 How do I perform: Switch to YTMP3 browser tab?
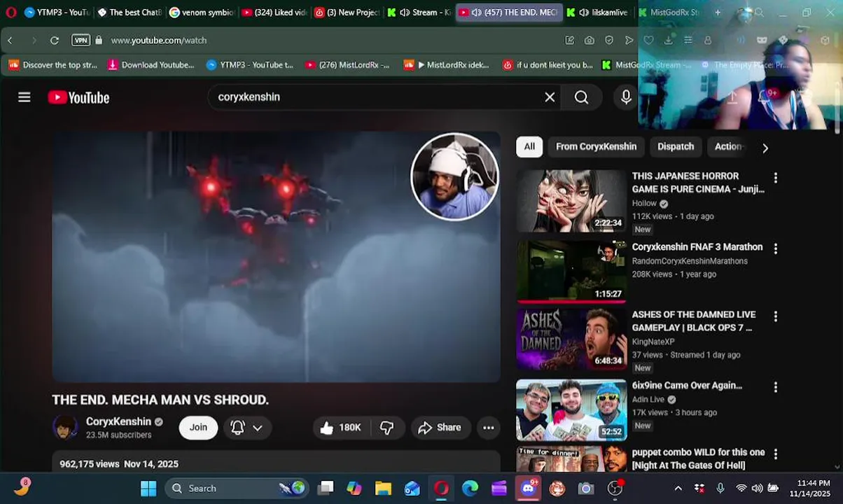point(57,12)
